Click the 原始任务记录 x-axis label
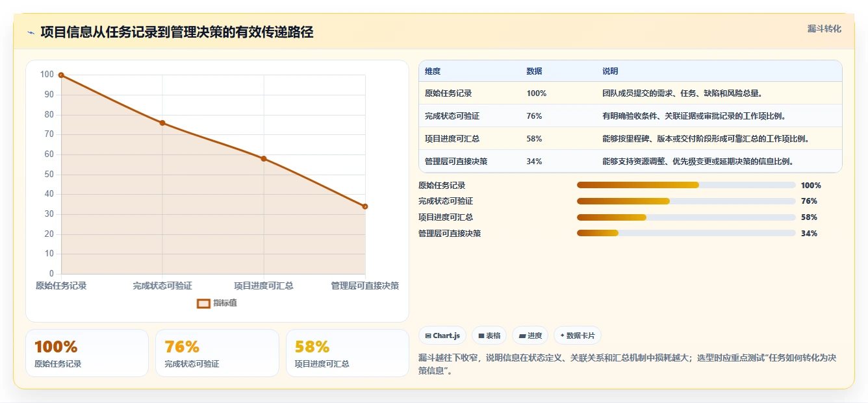The height and width of the screenshot is (403, 868). [x=61, y=286]
